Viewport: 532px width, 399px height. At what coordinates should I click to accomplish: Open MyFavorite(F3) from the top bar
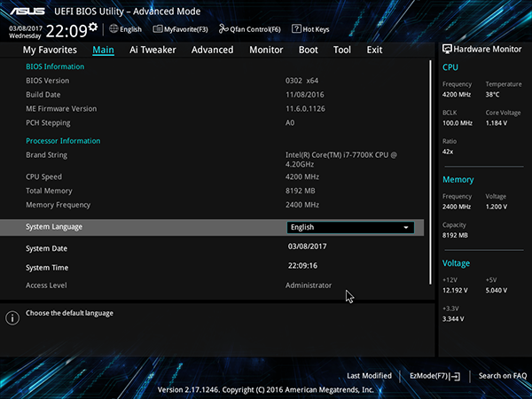(x=181, y=29)
